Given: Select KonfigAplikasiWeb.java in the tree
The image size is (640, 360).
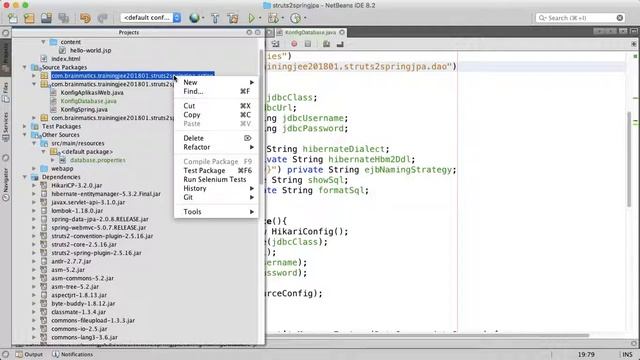Looking at the screenshot, I should [x=92, y=93].
